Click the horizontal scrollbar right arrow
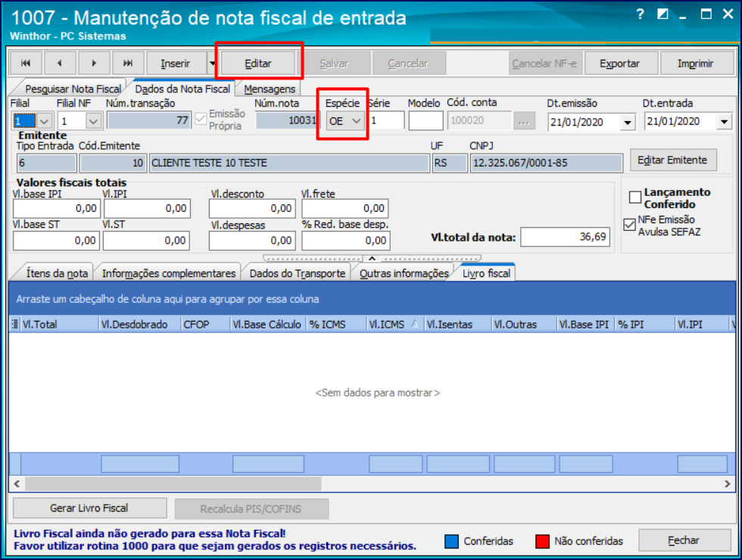This screenshot has width=742, height=560. pos(728,484)
